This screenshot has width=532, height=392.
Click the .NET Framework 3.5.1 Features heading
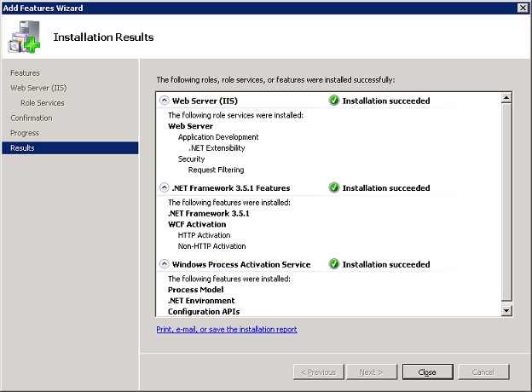[x=231, y=187]
